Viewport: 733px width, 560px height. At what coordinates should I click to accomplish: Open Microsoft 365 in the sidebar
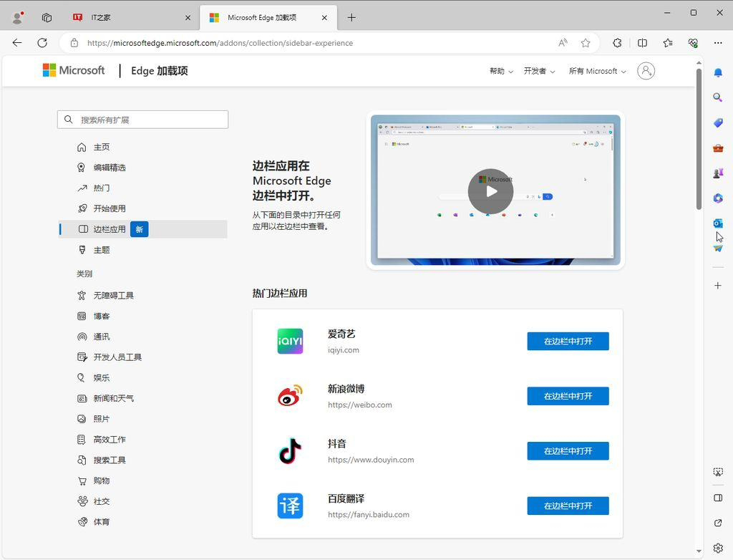[718, 198]
